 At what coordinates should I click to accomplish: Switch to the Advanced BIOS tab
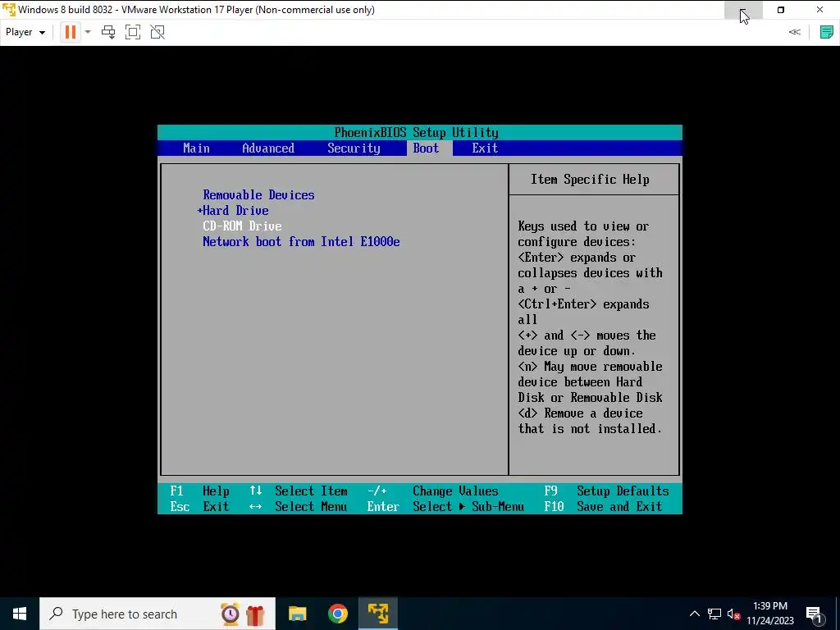coord(268,148)
